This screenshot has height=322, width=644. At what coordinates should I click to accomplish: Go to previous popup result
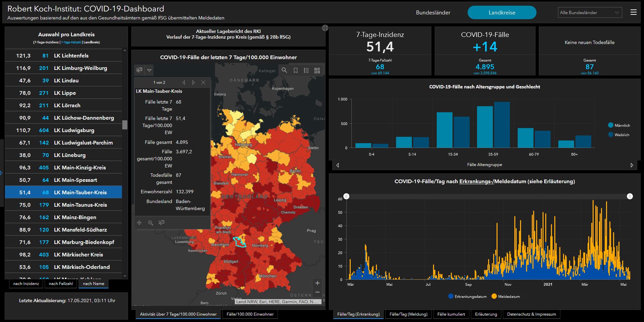click(184, 82)
